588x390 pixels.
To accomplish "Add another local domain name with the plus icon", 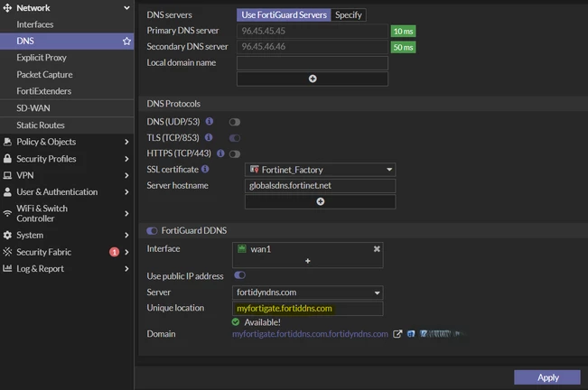I will [313, 79].
